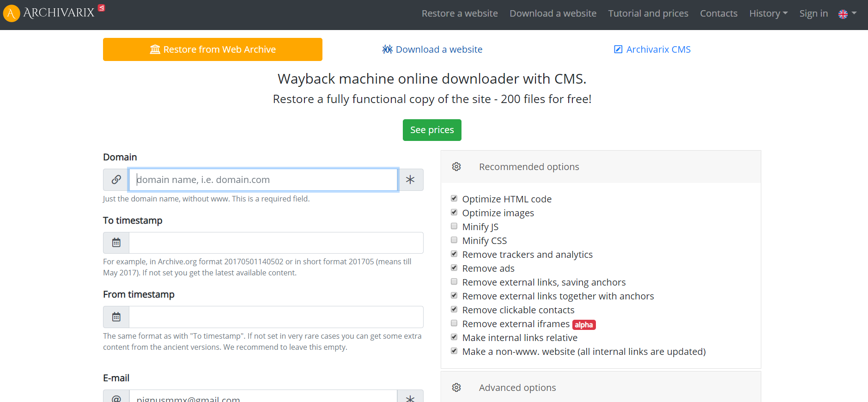Open Tutorial and prices page
Image resolution: width=868 pixels, height=402 pixels.
pos(648,13)
